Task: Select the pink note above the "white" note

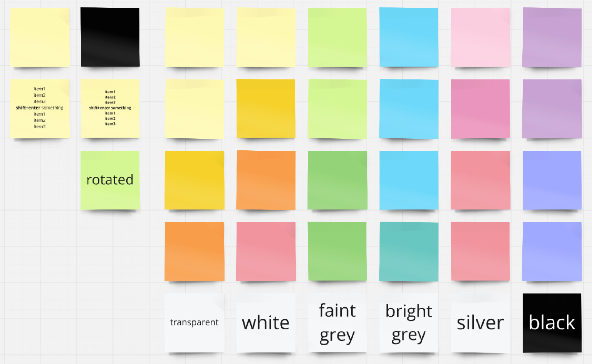Action: tap(265, 251)
